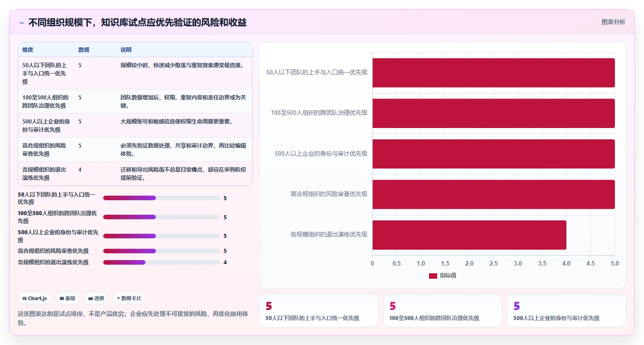Click the footnote starting 这张图表达的是试点排序

point(133,318)
